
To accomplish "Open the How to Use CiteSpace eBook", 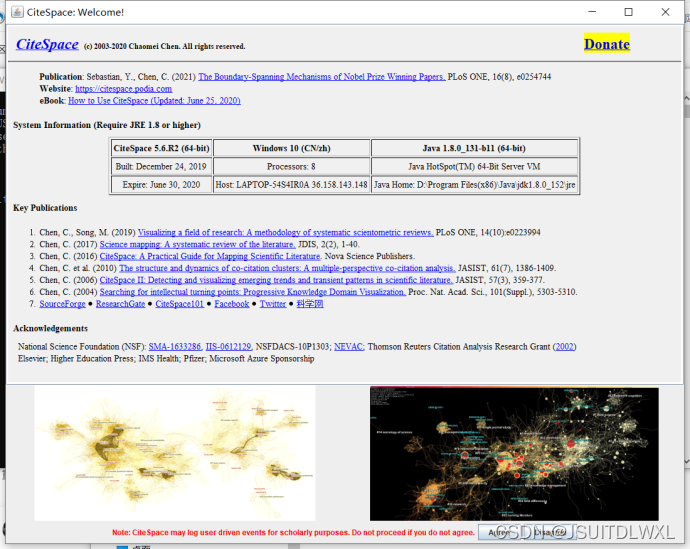I will 154,101.
